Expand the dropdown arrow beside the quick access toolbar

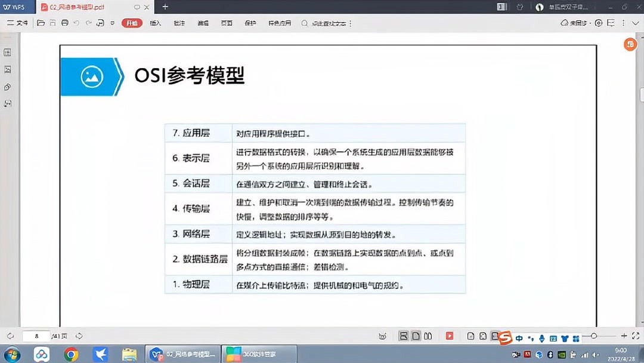(112, 23)
